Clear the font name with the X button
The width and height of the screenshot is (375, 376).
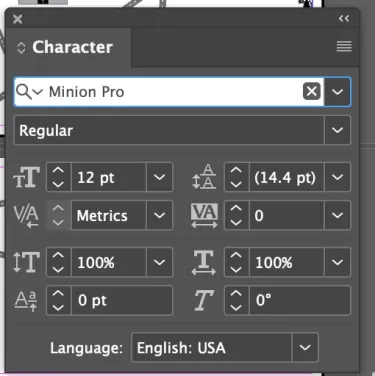click(x=312, y=91)
